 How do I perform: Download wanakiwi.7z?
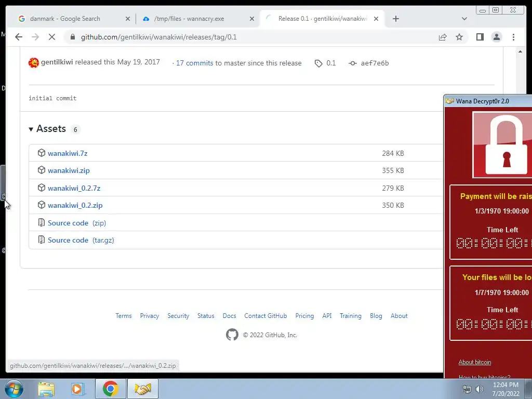pyautogui.click(x=68, y=153)
